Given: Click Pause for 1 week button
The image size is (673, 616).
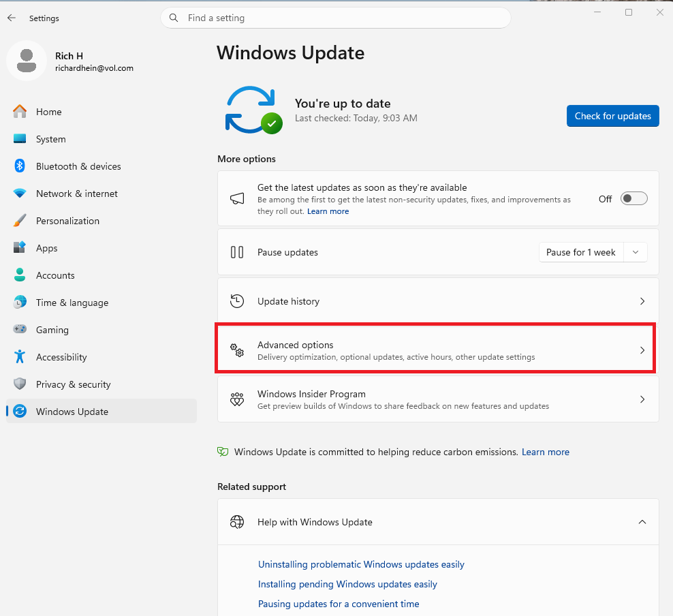Looking at the screenshot, I should click(581, 252).
